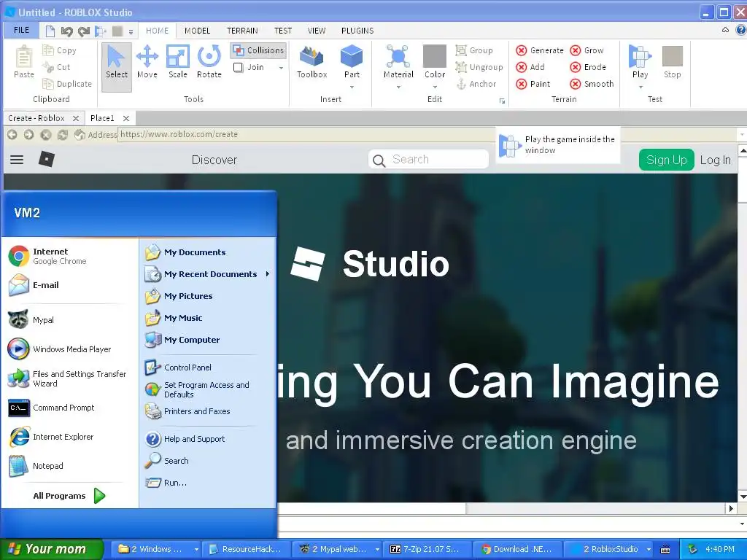Open the quick access toolbar dropdown
747x560 pixels.
(x=131, y=32)
